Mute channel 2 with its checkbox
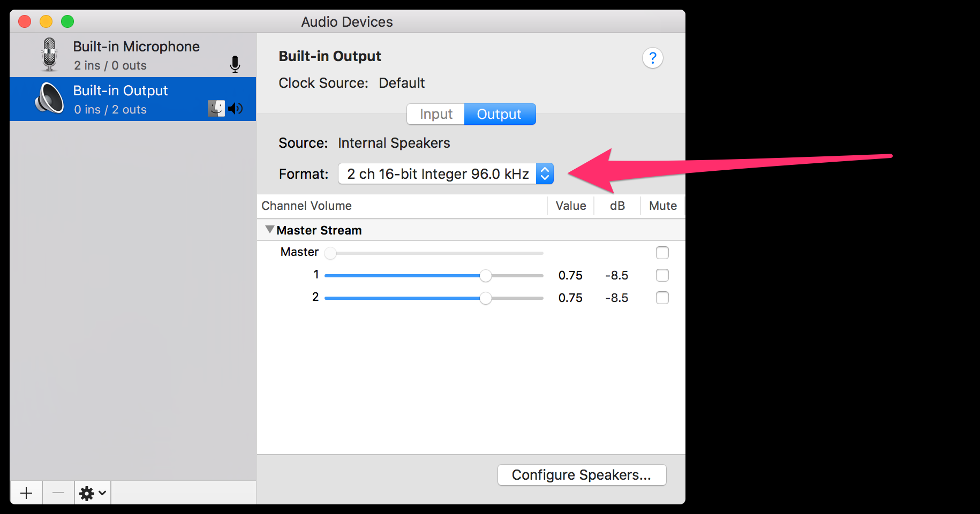980x514 pixels. tap(662, 298)
